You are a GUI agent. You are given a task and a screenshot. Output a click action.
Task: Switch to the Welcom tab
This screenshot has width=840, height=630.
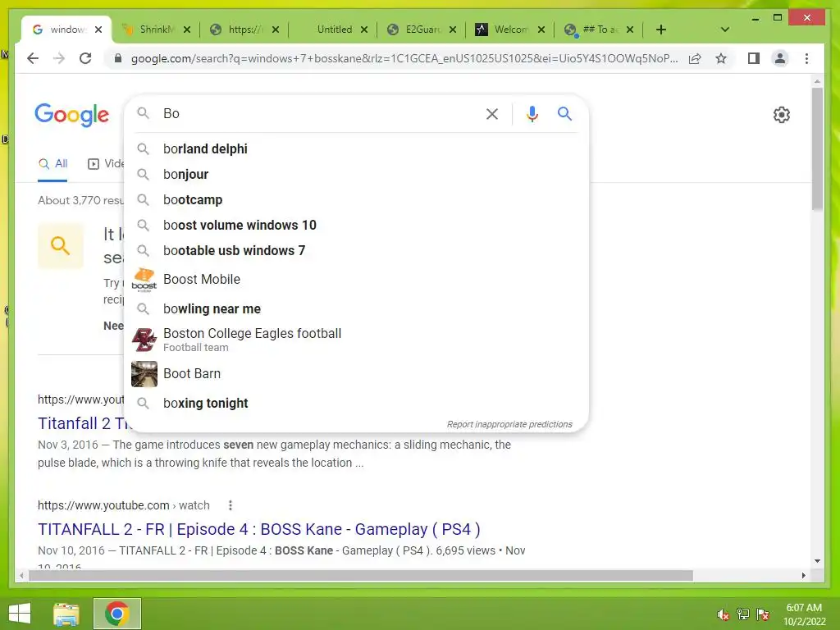pyautogui.click(x=510, y=30)
